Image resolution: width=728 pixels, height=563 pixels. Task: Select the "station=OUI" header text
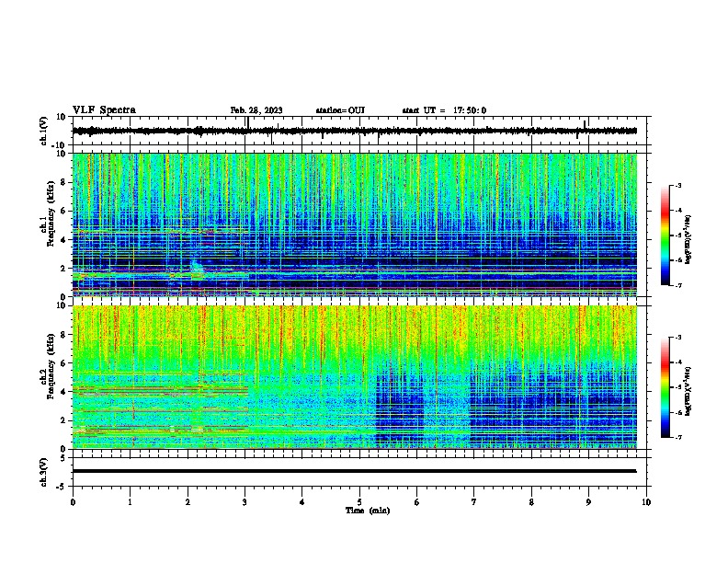pos(340,110)
